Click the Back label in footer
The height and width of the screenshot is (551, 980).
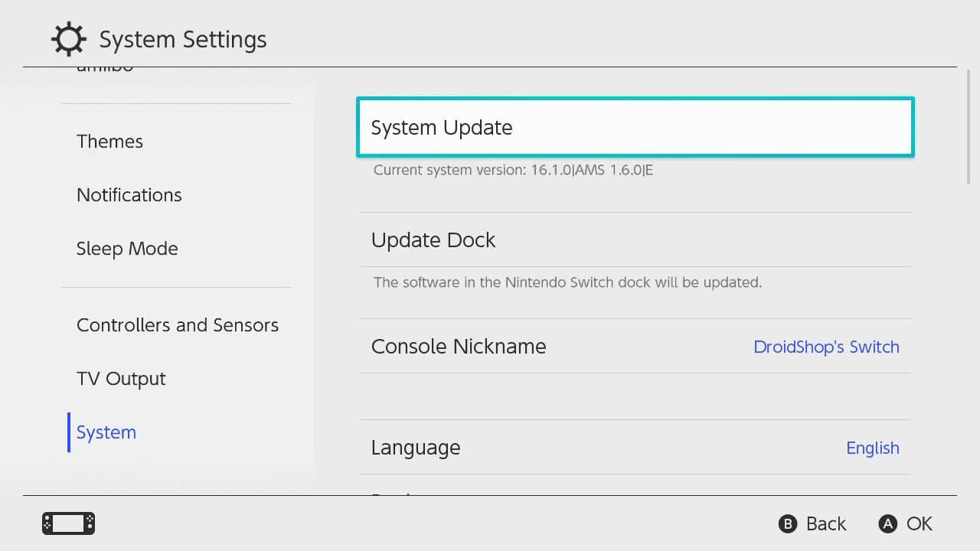tap(826, 523)
